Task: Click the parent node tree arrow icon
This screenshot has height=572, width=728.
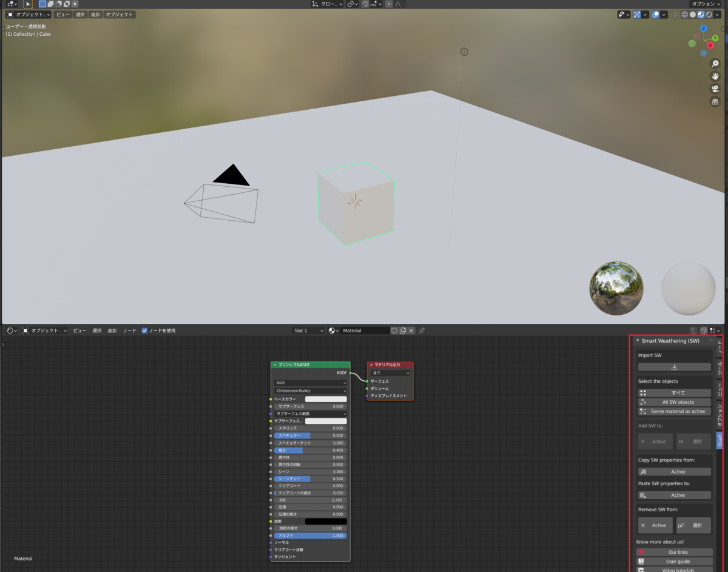Action: [x=693, y=331]
